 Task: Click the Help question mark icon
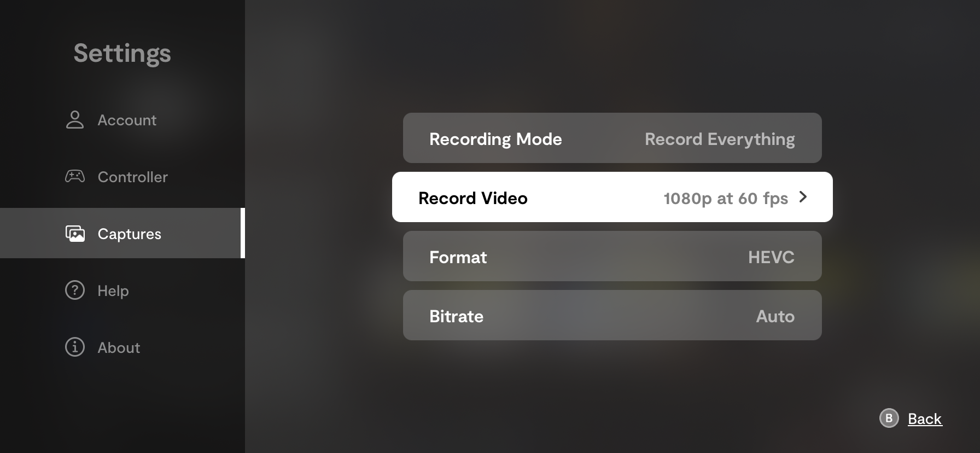pyautogui.click(x=75, y=290)
